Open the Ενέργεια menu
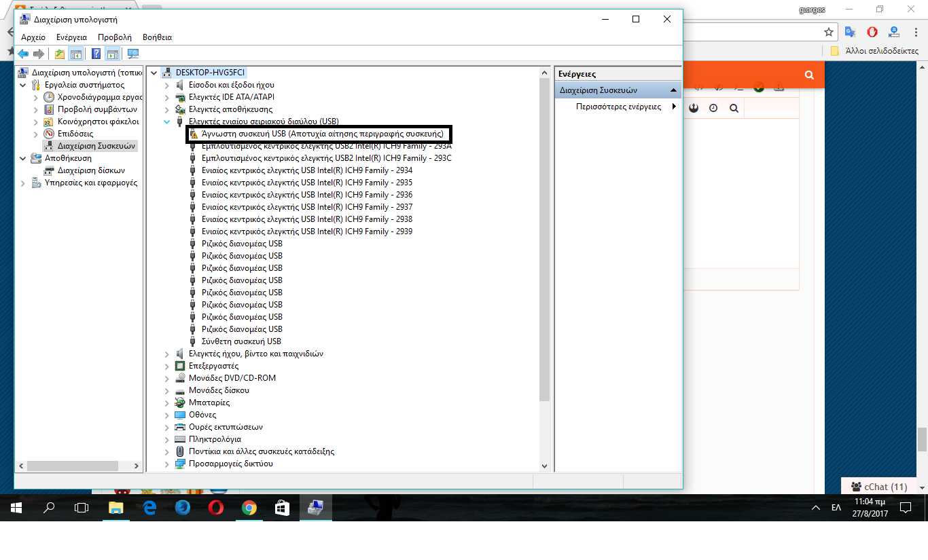Viewport: 928px width, 560px height. tap(71, 37)
